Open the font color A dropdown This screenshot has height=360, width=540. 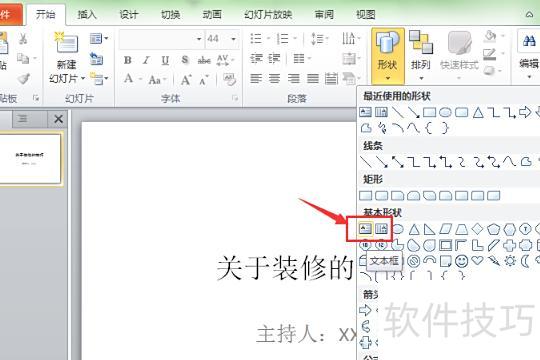click(133, 79)
